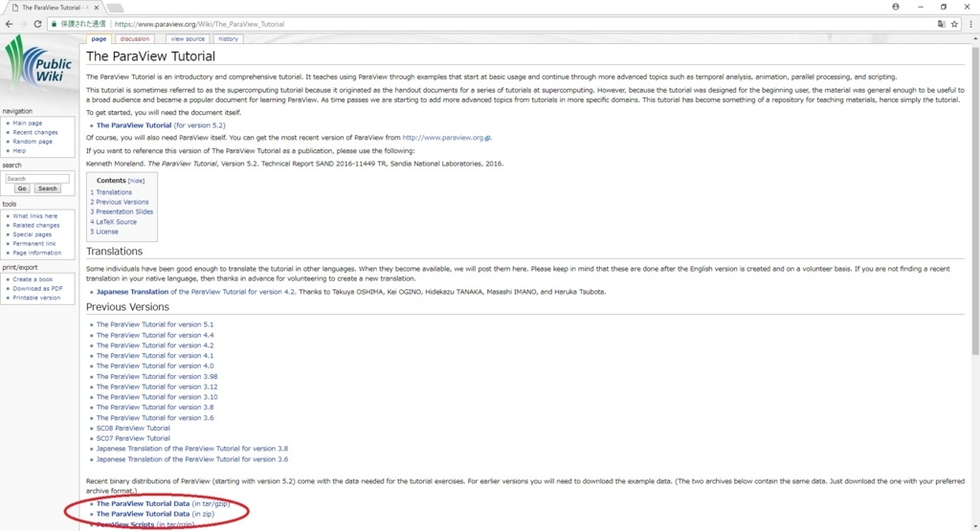Open Random page link
Screen dimensions: 980x531
33,142
